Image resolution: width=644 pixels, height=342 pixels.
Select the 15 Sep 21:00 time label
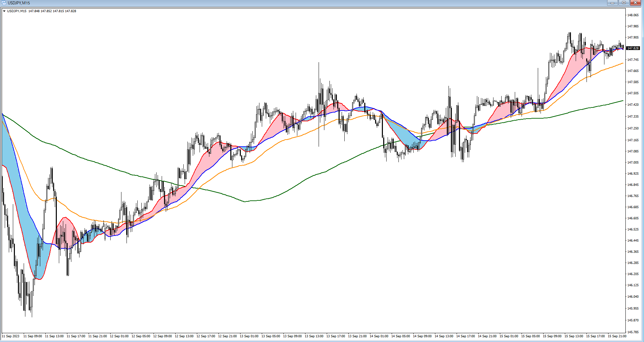(617, 336)
